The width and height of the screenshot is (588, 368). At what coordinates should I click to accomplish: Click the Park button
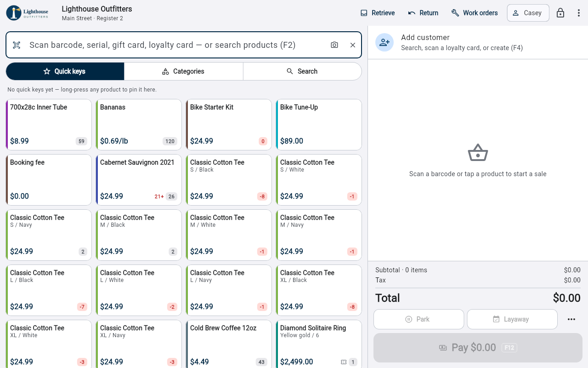418,319
